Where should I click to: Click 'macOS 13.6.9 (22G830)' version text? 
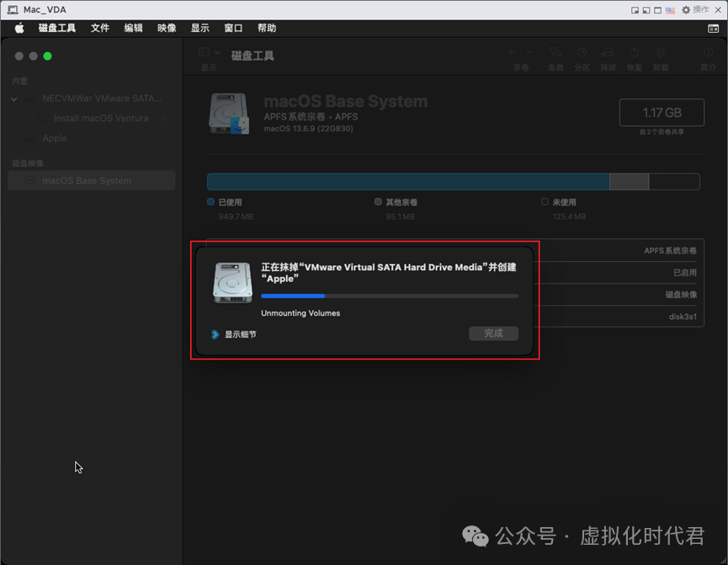[308, 129]
